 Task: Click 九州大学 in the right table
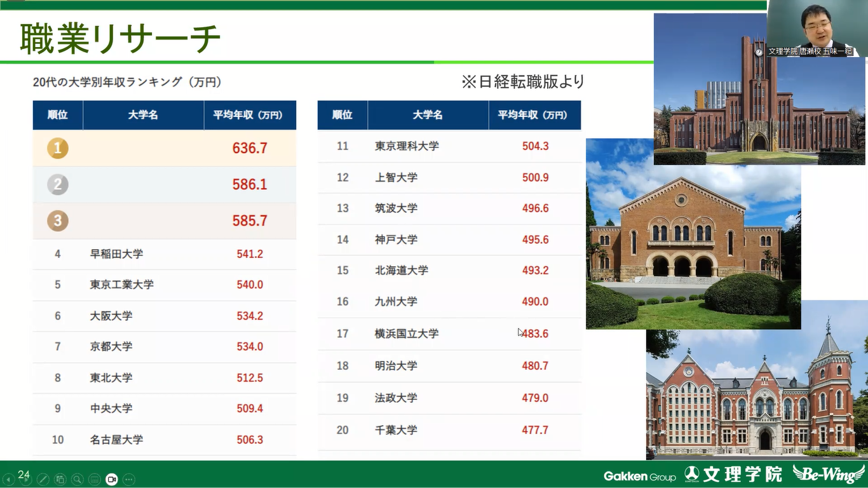coord(396,301)
